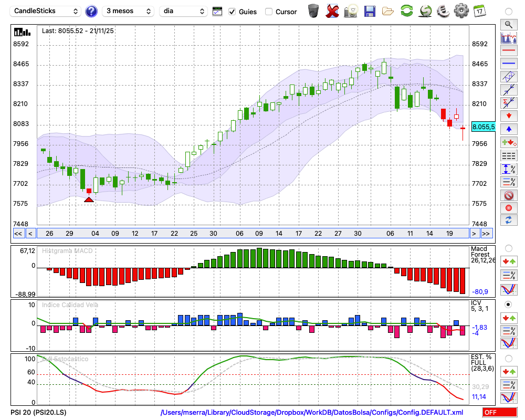Viewport: 525px width, 420px height.
Task: Click curve chart icon beside ICV panel
Action: click(509, 343)
